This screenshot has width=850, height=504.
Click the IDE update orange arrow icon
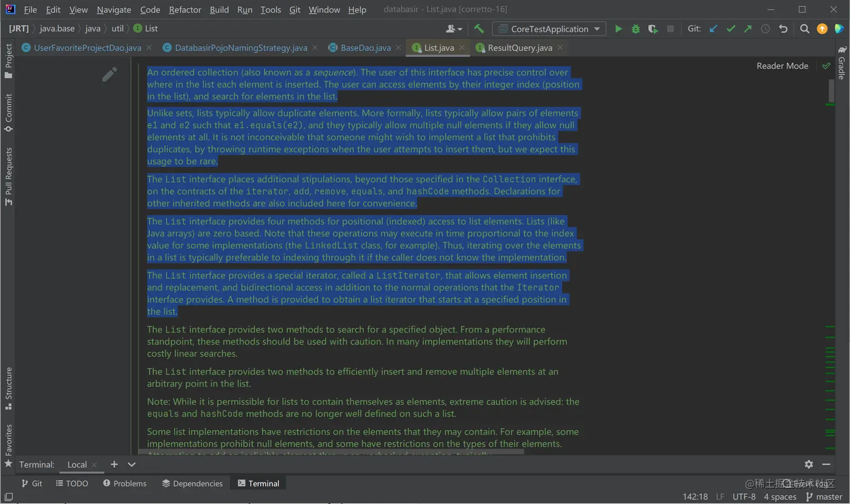[x=822, y=29]
